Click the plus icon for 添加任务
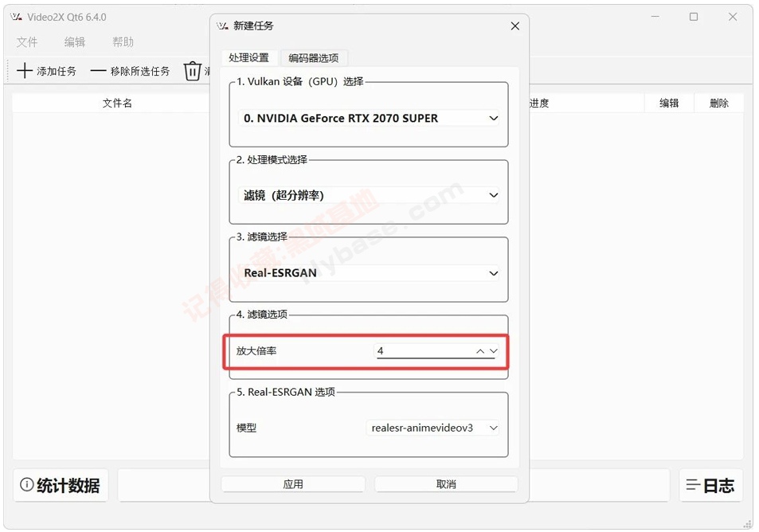Viewport: 759px width, 532px height. [x=24, y=71]
